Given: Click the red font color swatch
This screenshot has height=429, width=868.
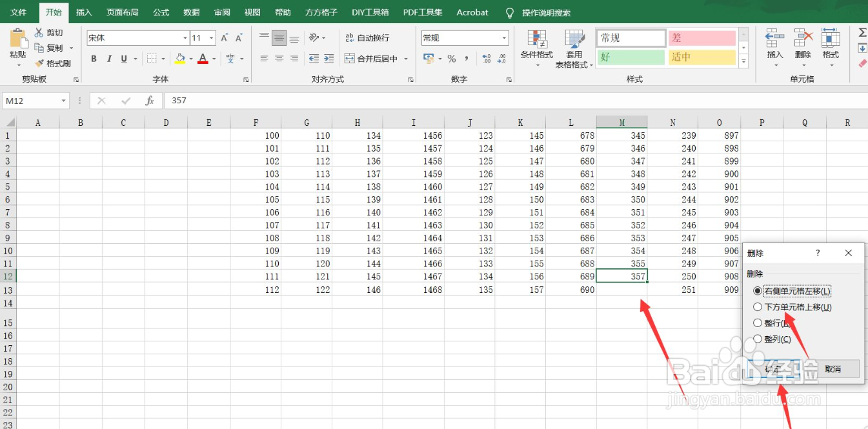Looking at the screenshot, I should pos(203,61).
